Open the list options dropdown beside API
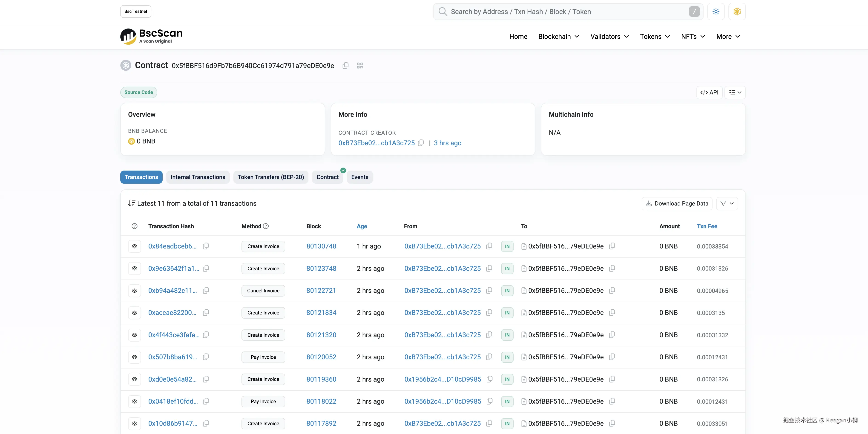This screenshot has height=434, width=868. click(735, 92)
